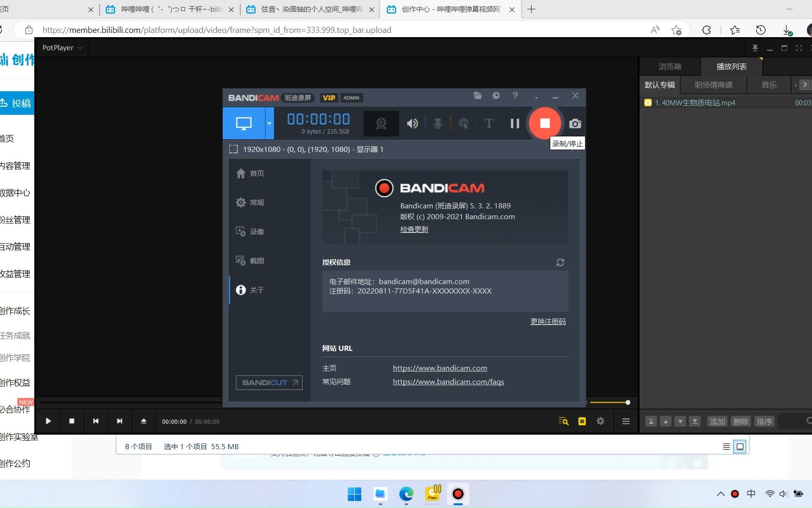Open recording mode dropdown arrow in Bandicam
The height and width of the screenshot is (508, 812).
(x=269, y=123)
